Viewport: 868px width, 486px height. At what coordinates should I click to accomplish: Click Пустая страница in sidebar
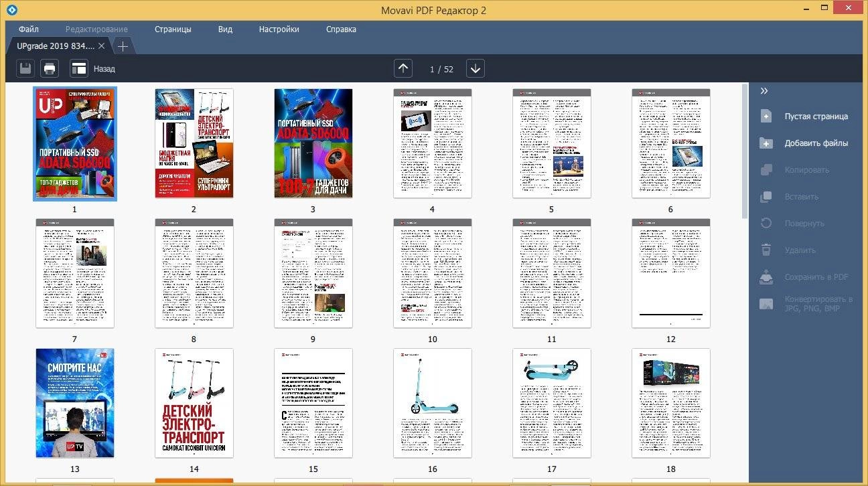pyautogui.click(x=816, y=116)
